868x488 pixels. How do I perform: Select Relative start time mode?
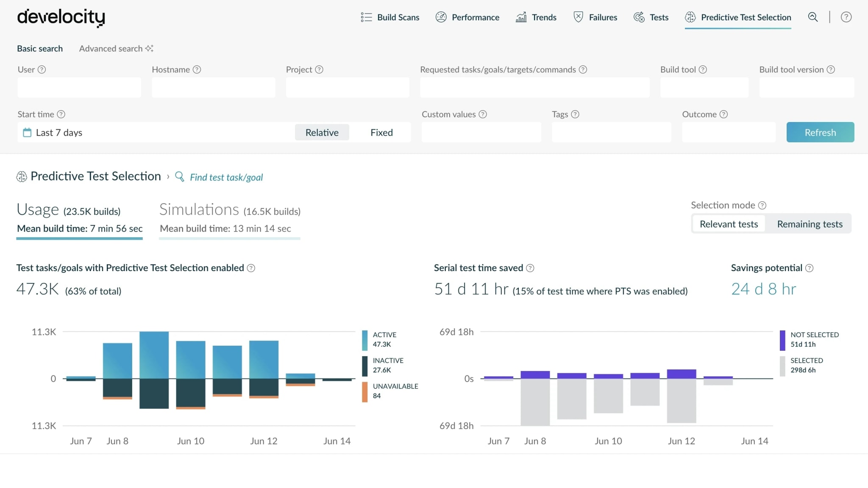pos(322,133)
